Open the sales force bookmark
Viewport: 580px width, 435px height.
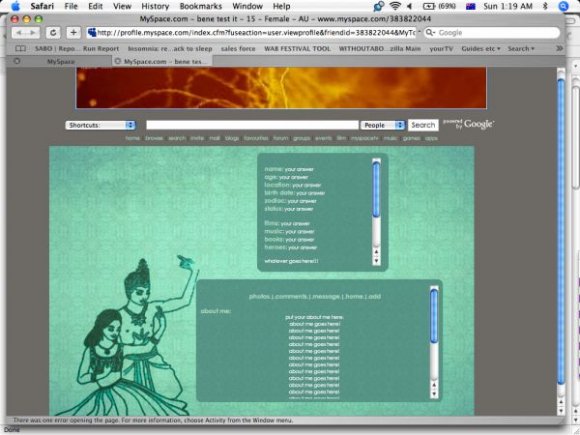[x=238, y=48]
